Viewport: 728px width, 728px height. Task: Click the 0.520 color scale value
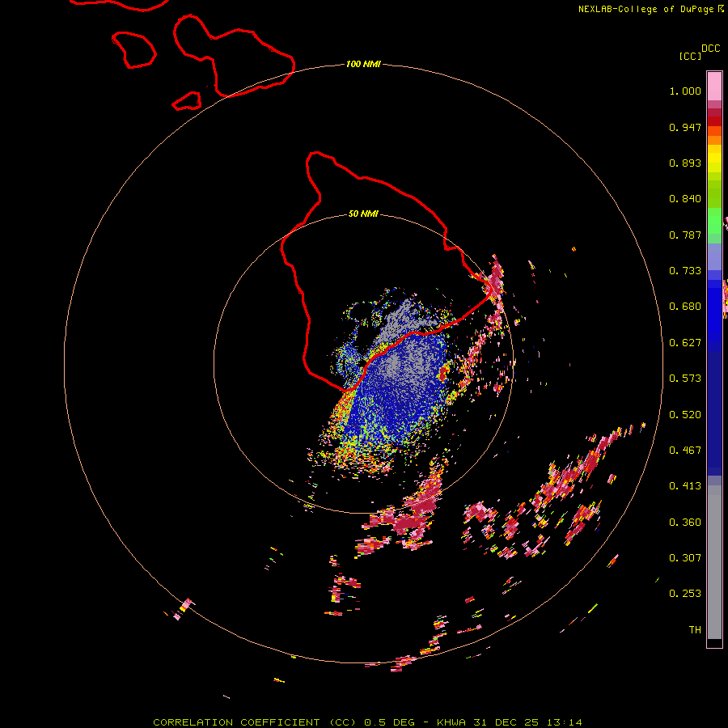tap(685, 415)
